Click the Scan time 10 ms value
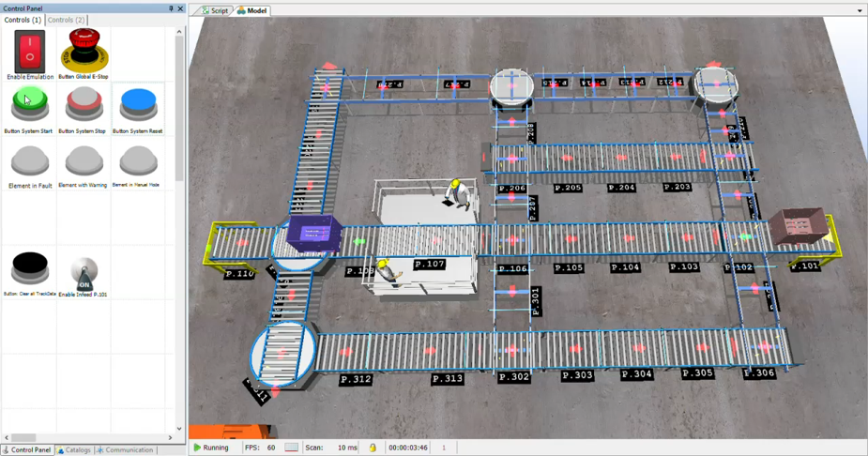Image resolution: width=868 pixels, height=456 pixels. (347, 448)
